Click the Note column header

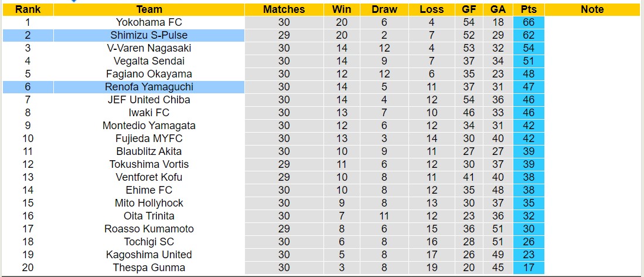click(x=592, y=9)
